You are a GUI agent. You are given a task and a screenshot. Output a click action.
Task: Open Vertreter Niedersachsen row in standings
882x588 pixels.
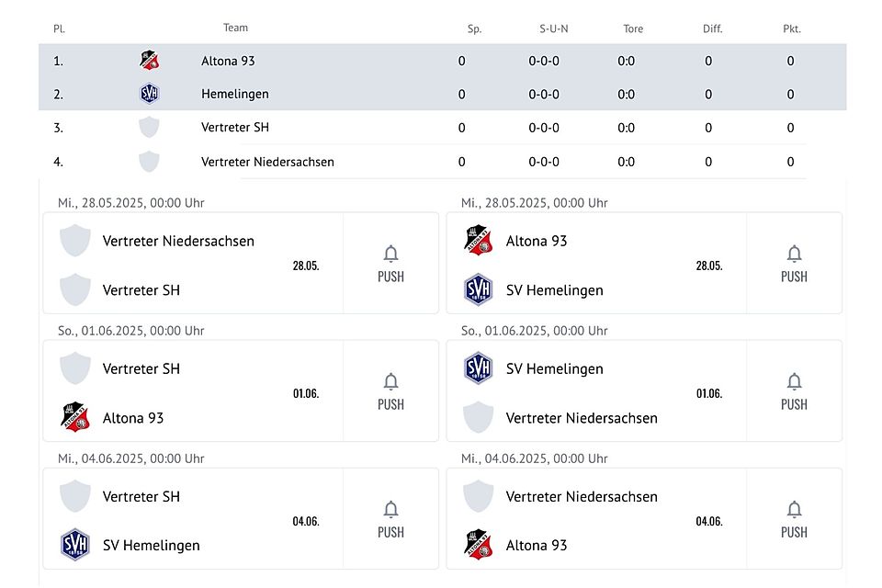tap(442, 162)
